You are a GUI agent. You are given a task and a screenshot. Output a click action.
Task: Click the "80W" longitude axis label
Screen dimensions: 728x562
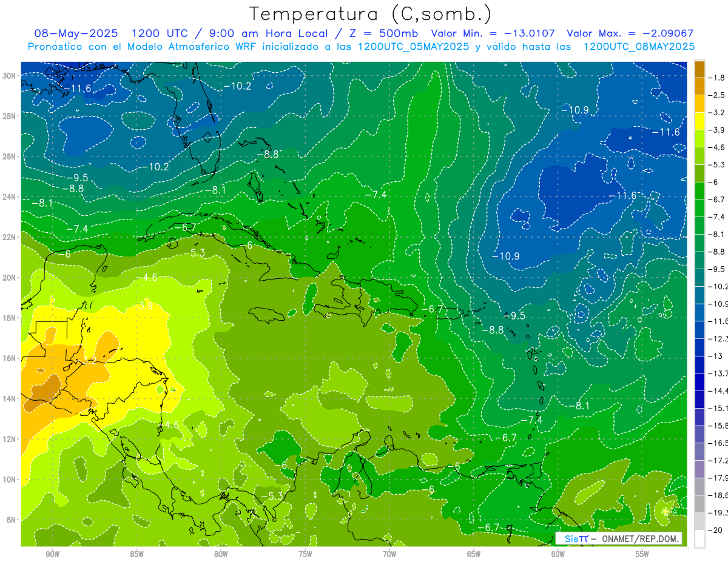coord(221,554)
